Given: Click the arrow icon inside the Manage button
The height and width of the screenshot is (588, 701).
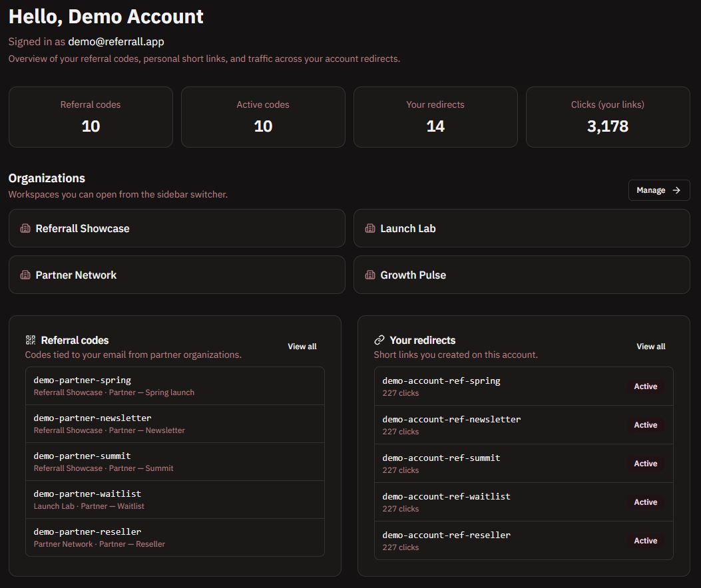Looking at the screenshot, I should 678,190.
